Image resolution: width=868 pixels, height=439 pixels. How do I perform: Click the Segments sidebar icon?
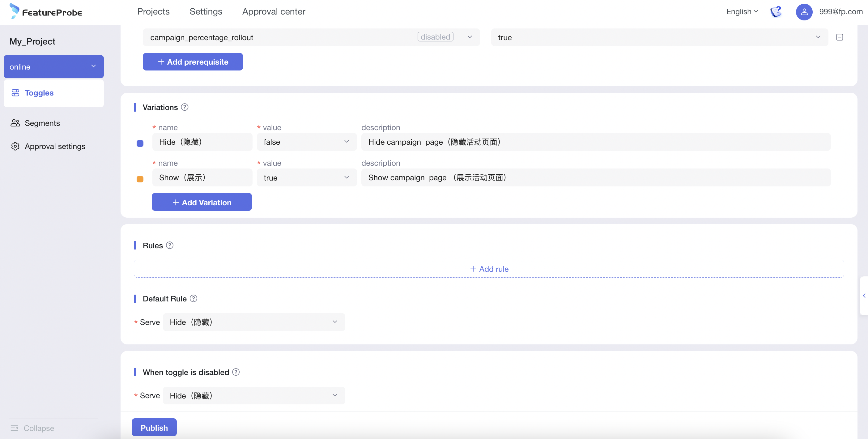coord(16,123)
